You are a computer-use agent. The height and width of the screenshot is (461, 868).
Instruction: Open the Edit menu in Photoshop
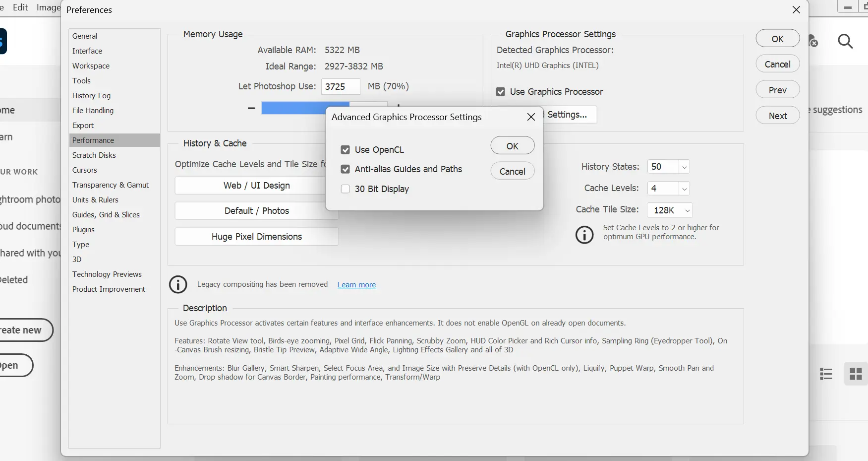20,7
